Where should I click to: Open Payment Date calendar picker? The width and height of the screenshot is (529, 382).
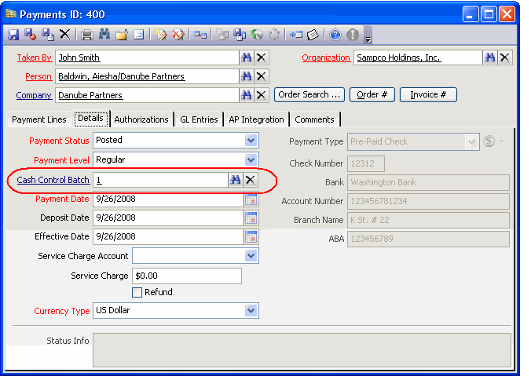pyautogui.click(x=251, y=199)
